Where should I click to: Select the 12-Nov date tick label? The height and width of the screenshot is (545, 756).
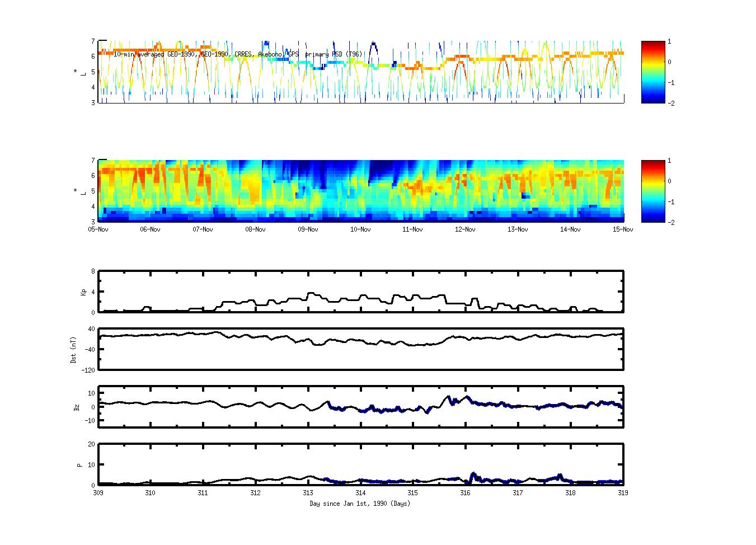(x=465, y=229)
